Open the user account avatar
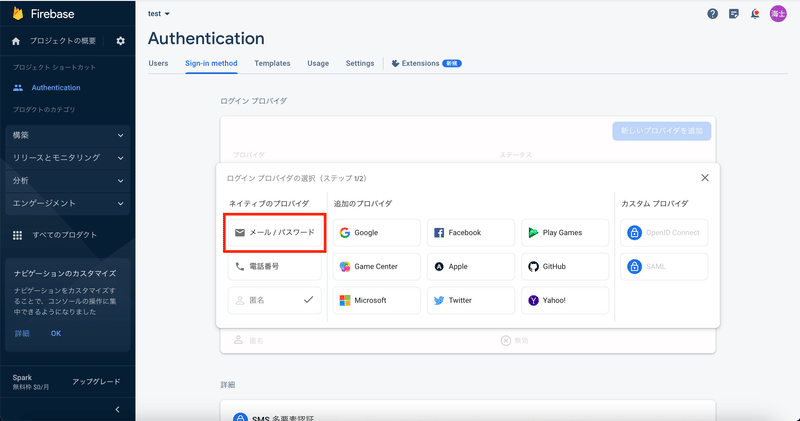 tap(778, 14)
